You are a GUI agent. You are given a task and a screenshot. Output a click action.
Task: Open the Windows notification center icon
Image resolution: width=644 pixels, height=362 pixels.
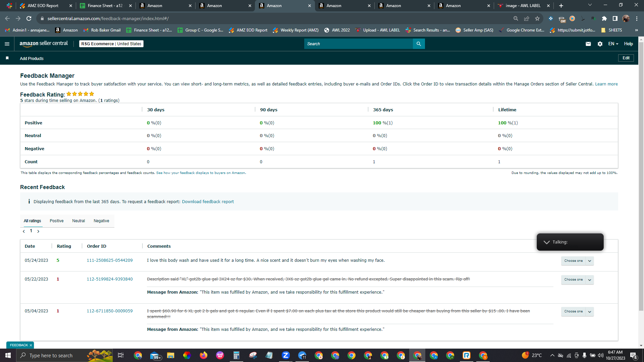[x=634, y=355]
